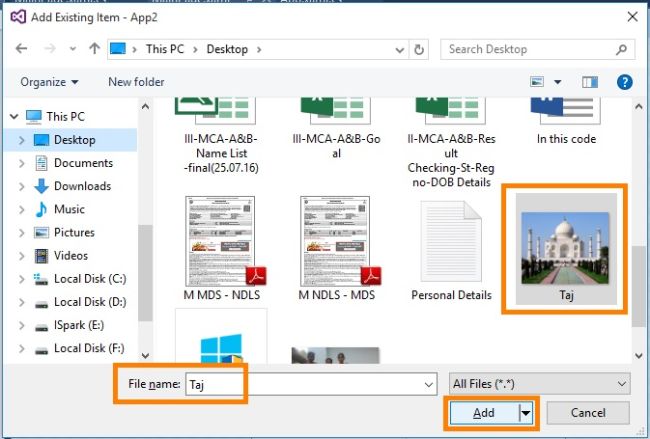Expand the Desktop tree node
The image size is (650, 439).
click(x=22, y=140)
